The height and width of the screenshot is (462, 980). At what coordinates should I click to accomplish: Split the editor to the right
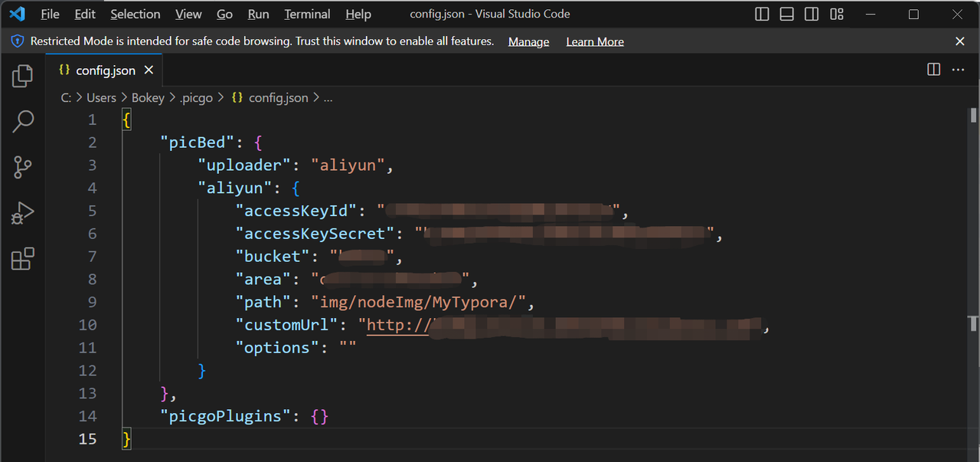click(933, 70)
